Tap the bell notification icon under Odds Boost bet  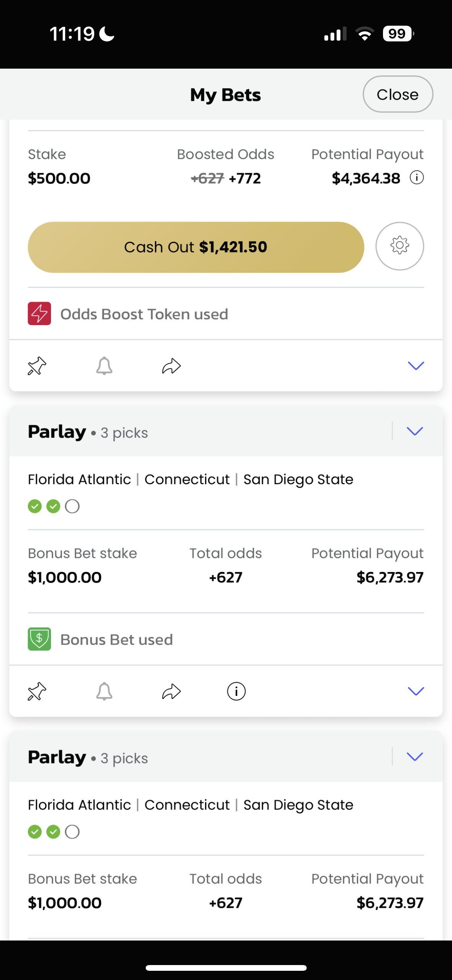pyautogui.click(x=104, y=366)
